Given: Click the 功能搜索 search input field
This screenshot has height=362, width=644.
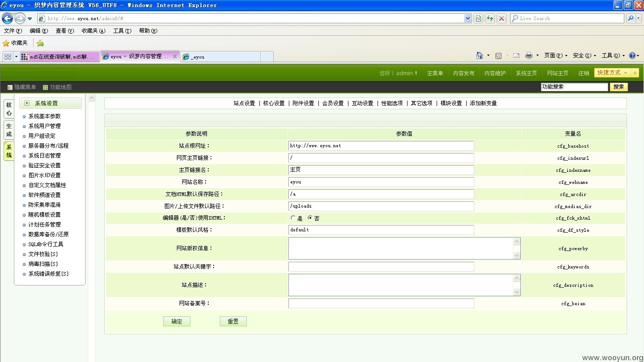Looking at the screenshot, I should pos(575,87).
